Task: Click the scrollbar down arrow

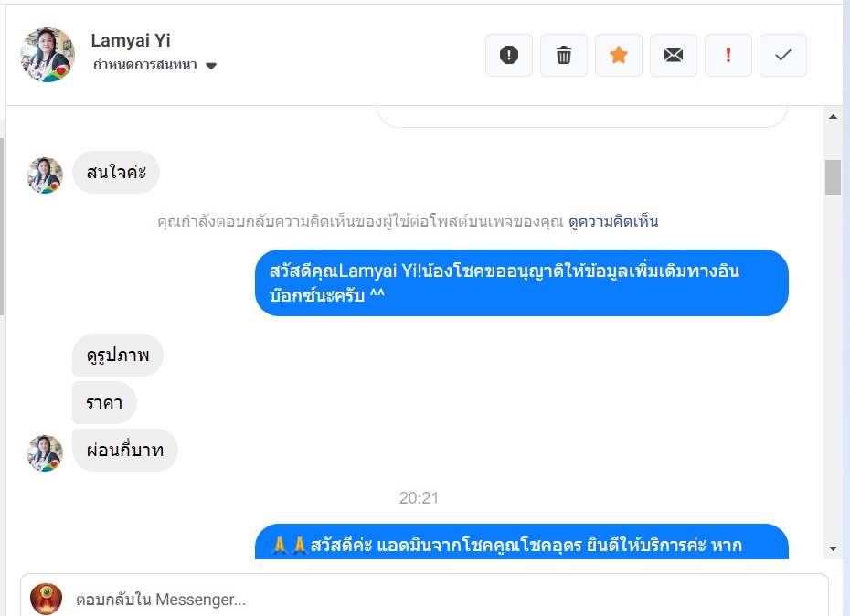Action: click(834, 548)
